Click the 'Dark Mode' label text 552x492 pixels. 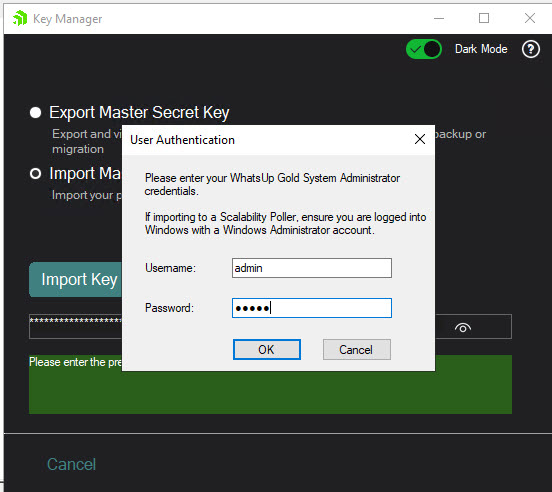pyautogui.click(x=481, y=49)
